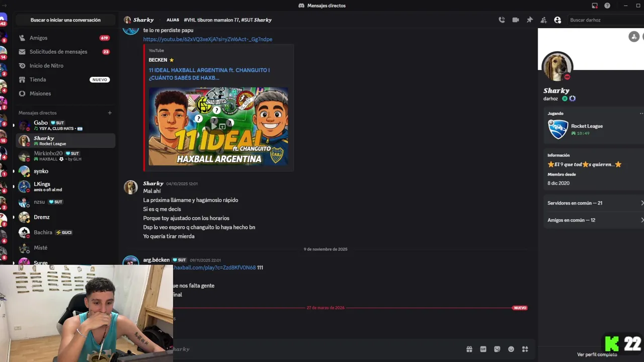Click Ver perfil completo
Screen dimensions: 644x362
coord(597,354)
